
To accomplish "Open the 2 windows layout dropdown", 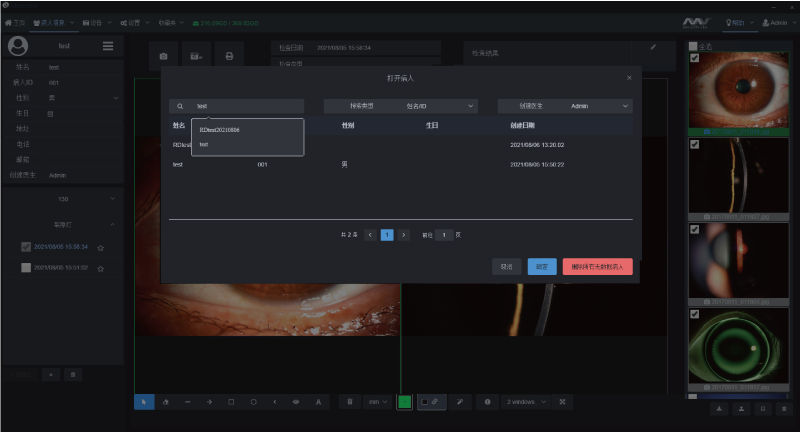I will (x=526, y=402).
